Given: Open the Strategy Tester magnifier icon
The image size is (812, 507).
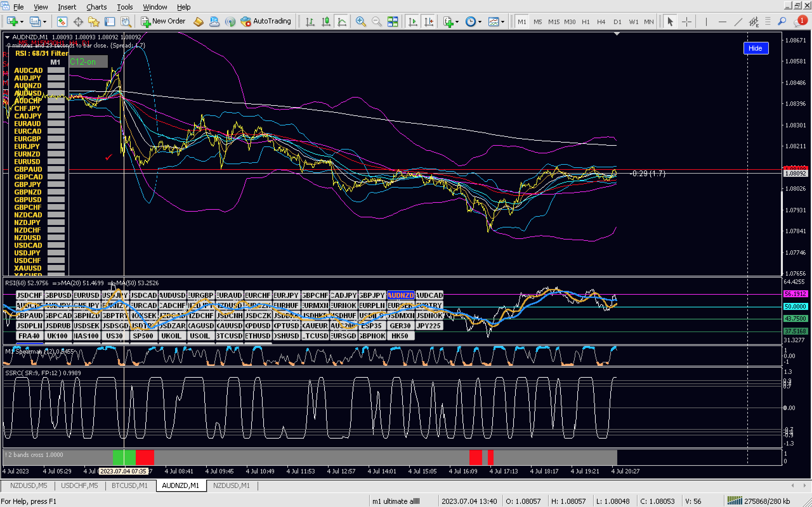Looking at the screenshot, I should click(126, 22).
